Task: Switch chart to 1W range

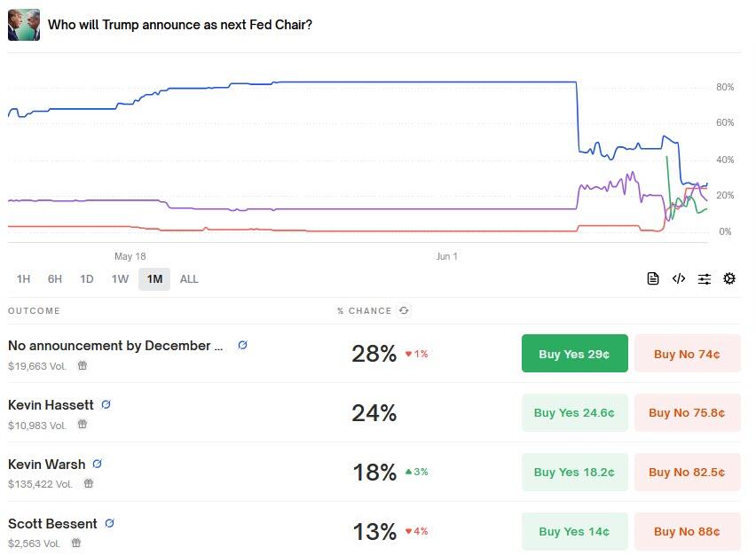Action: point(120,279)
